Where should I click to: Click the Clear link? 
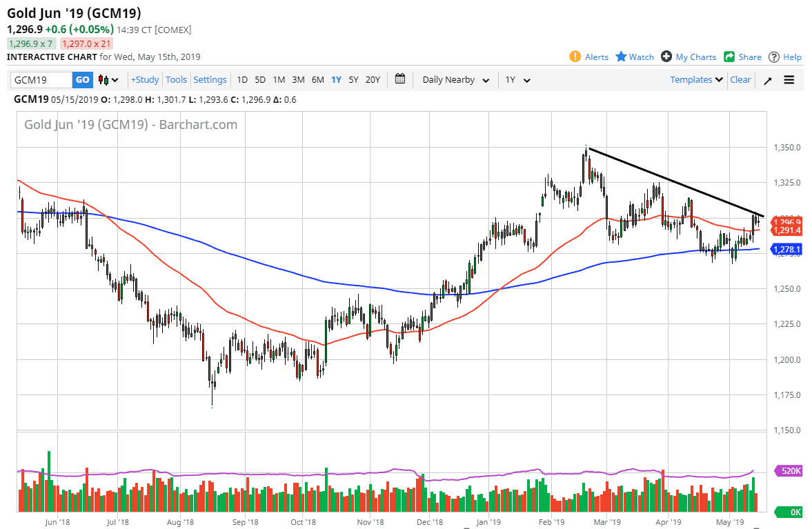coord(740,79)
